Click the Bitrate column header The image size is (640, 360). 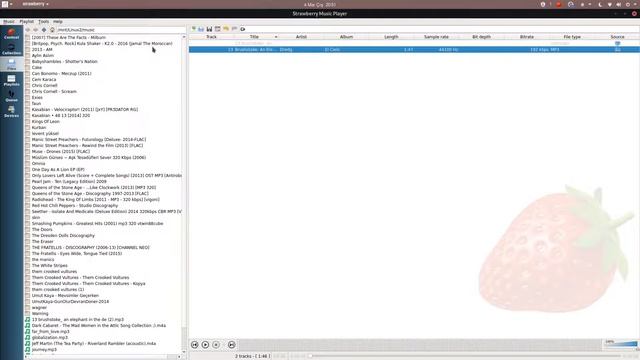point(527,37)
